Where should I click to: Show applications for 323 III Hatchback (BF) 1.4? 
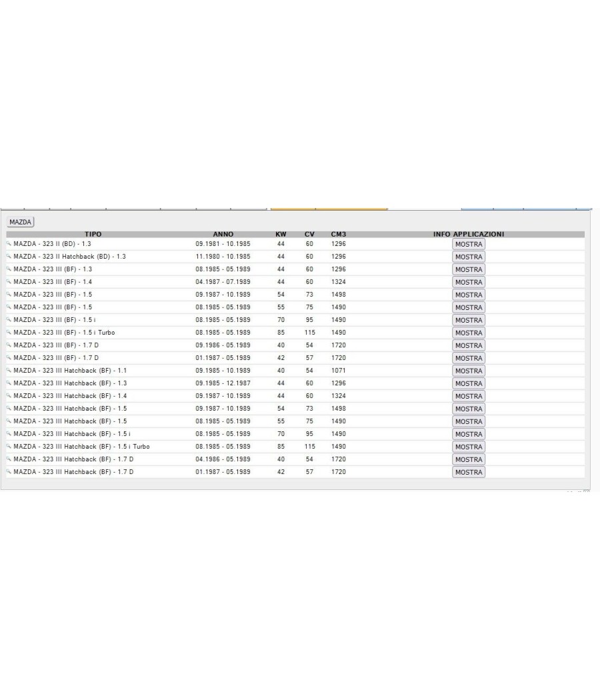click(469, 396)
